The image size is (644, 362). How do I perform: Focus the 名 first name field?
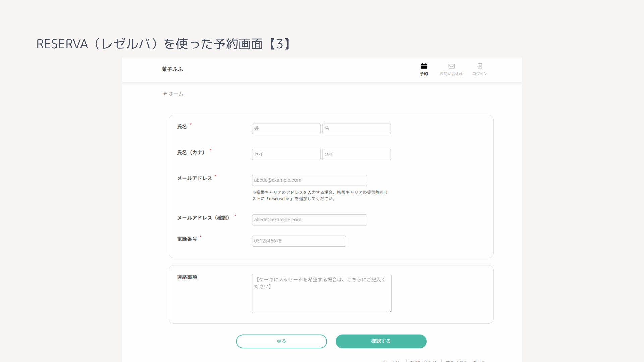(357, 129)
